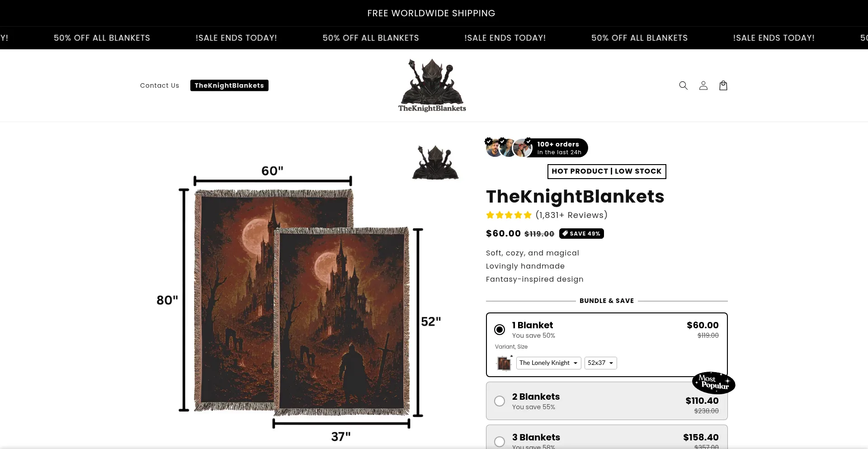Image resolution: width=868 pixels, height=449 pixels.
Task: Click the Most Popular badge
Action: (x=713, y=383)
